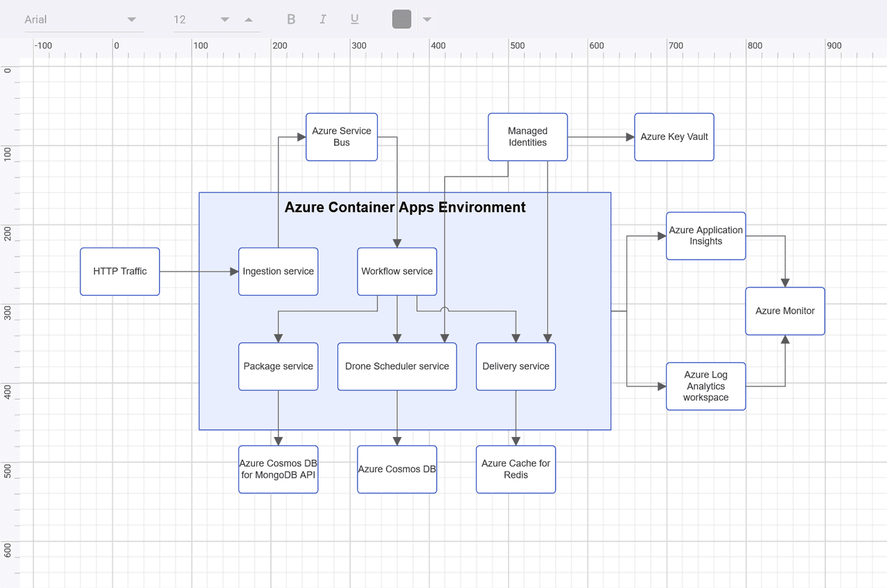Select the Azure Key Vault node

coord(674,137)
